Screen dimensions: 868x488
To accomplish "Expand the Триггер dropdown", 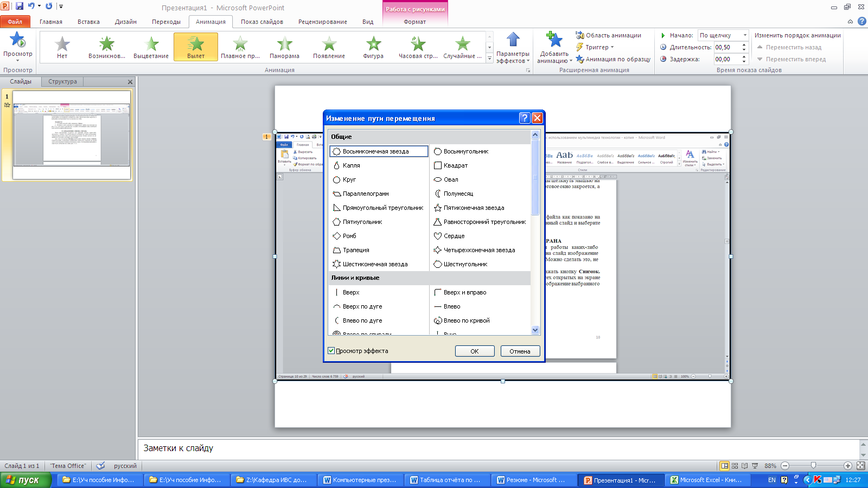I will [x=595, y=47].
